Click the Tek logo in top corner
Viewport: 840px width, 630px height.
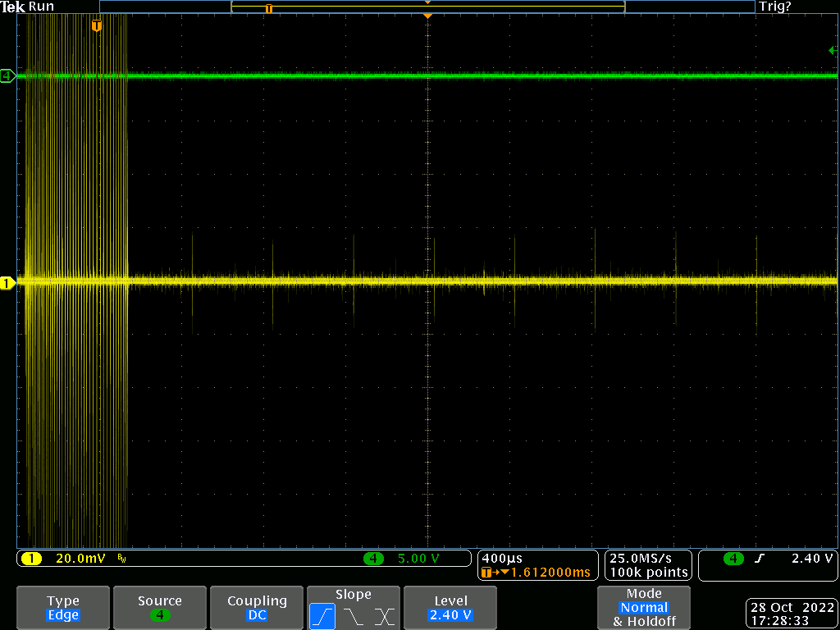13,7
